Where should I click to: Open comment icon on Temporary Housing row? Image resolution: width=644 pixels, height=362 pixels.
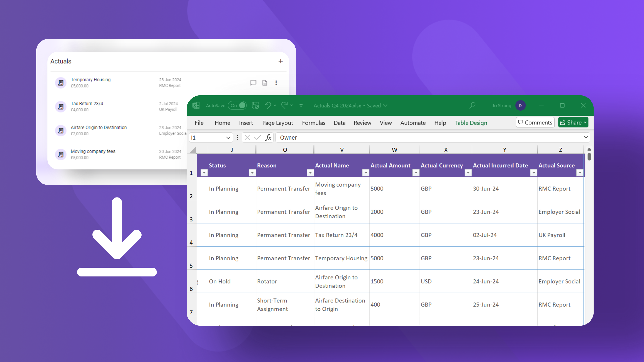pyautogui.click(x=253, y=83)
